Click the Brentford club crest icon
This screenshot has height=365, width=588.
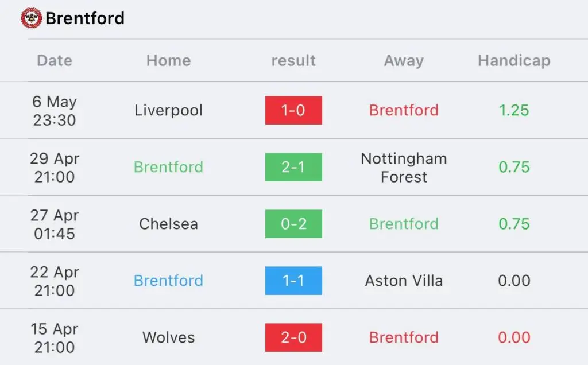click(x=31, y=18)
